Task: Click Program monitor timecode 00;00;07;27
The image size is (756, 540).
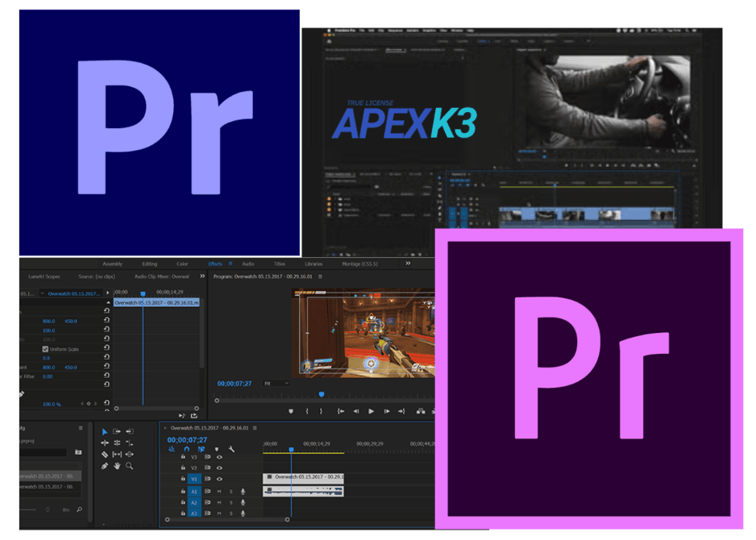Action: coord(235,384)
